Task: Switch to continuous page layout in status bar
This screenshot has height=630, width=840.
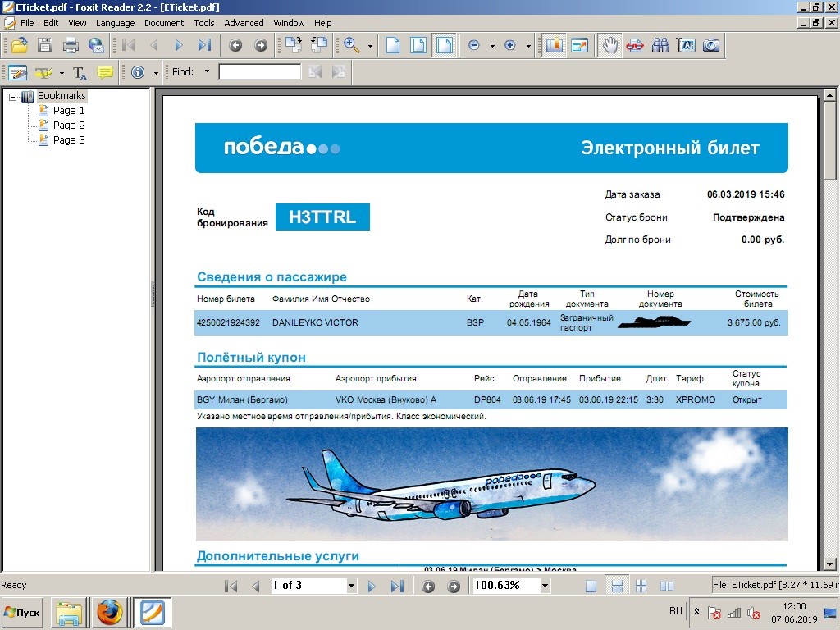Action: (x=618, y=586)
